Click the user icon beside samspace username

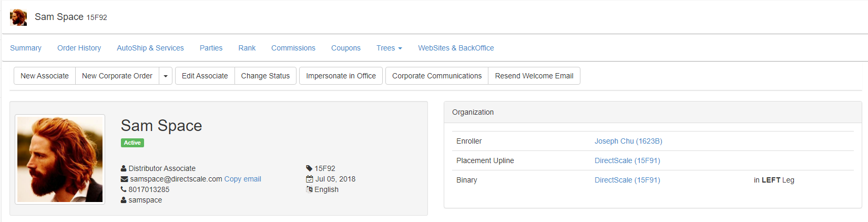124,200
